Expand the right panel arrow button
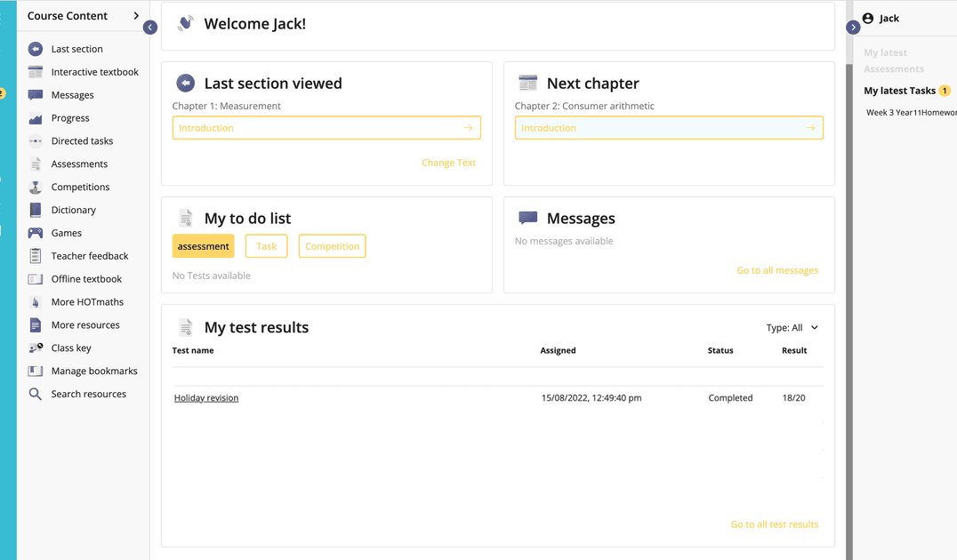The image size is (957, 560). click(x=854, y=28)
